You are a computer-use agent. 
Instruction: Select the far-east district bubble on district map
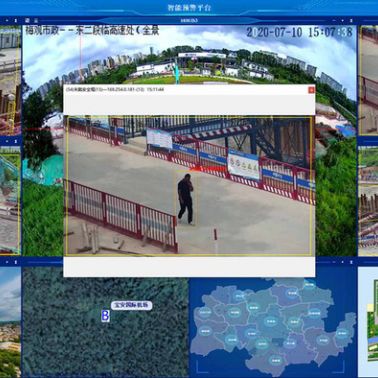pos(342,333)
